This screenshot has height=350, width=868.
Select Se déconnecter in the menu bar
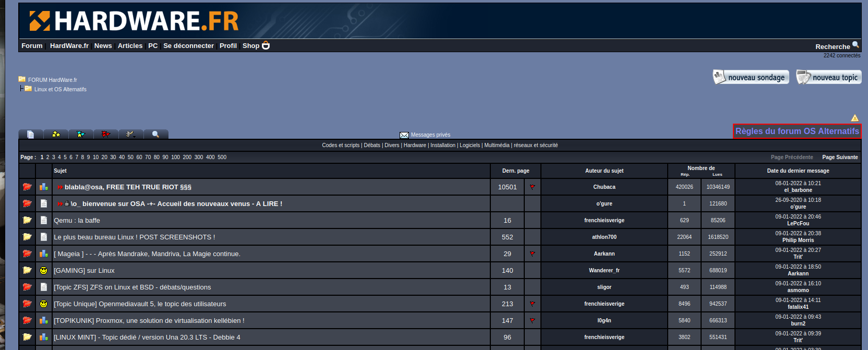point(188,46)
